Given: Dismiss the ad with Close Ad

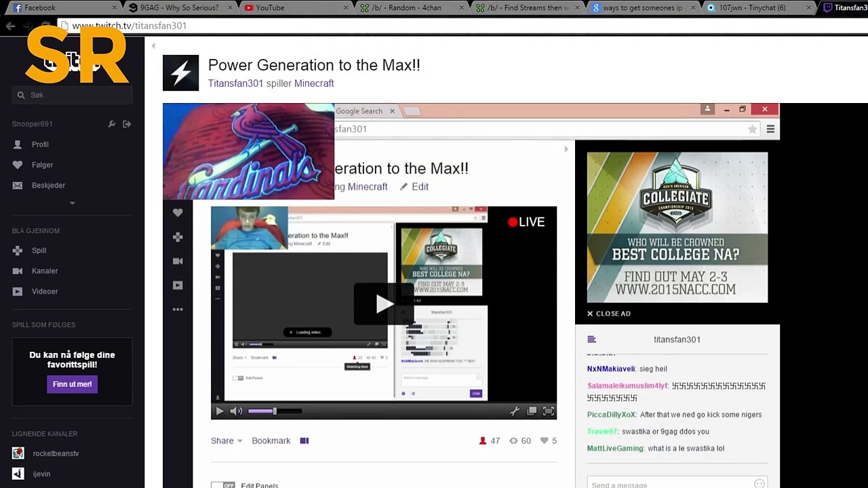Looking at the screenshot, I should point(609,314).
